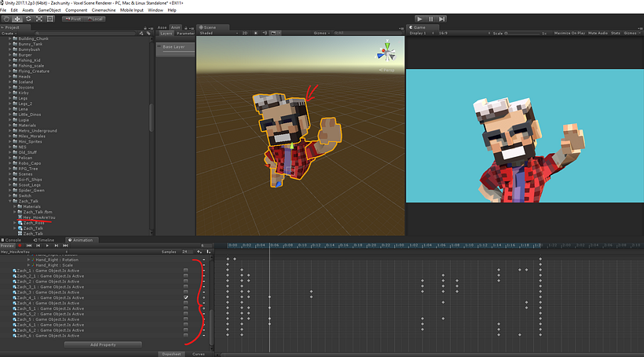This screenshot has height=357, width=644.
Task: Open the Hey_HowAreYou clip selector dropdown
Action: 34,252
